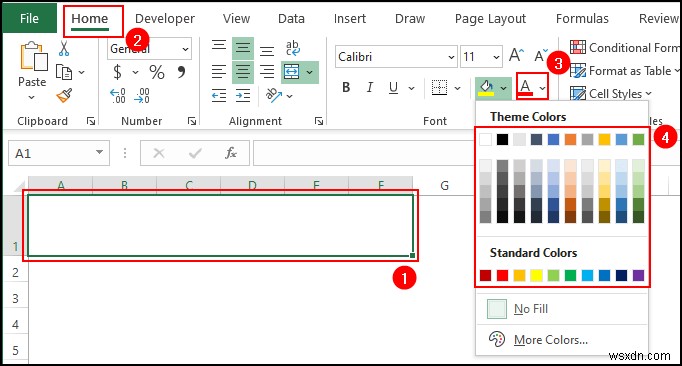Apply percent style format
This screenshot has height=366, width=682.
(x=157, y=72)
